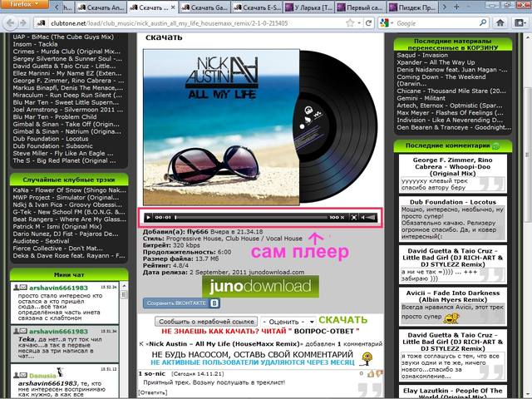
Task: Open 'Audiotec - Sextival' random track
Action: 41,241
